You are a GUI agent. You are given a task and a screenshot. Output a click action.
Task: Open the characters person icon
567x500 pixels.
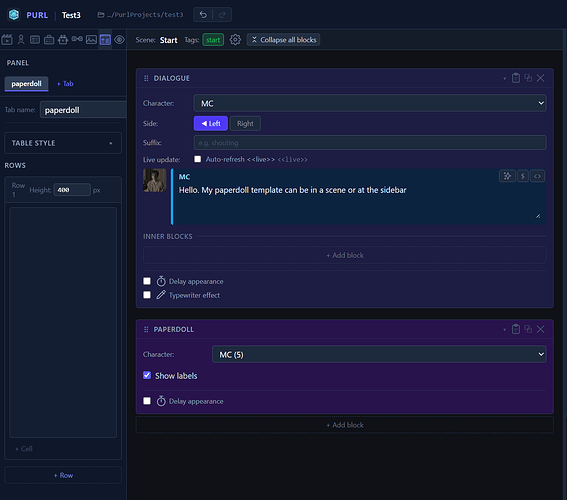pos(21,39)
